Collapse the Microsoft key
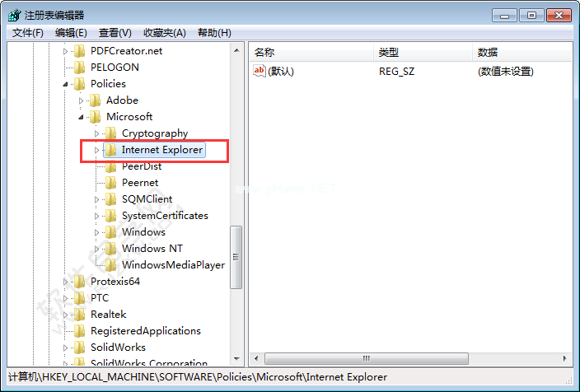Screen dimensions: 580x392 (81, 117)
